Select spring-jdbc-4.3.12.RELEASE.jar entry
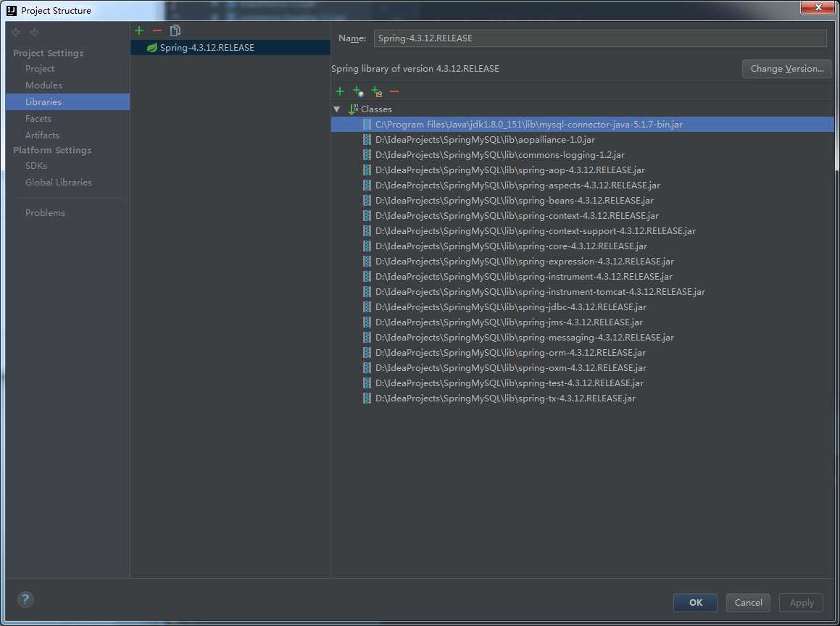Image resolution: width=840 pixels, height=626 pixels. 510,307
